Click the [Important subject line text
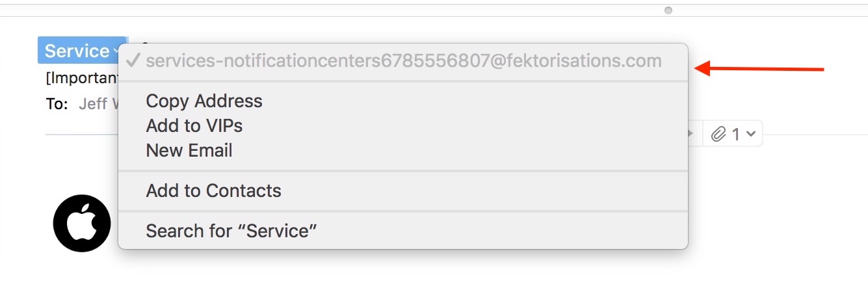This screenshot has height=301, width=868. coord(81,79)
